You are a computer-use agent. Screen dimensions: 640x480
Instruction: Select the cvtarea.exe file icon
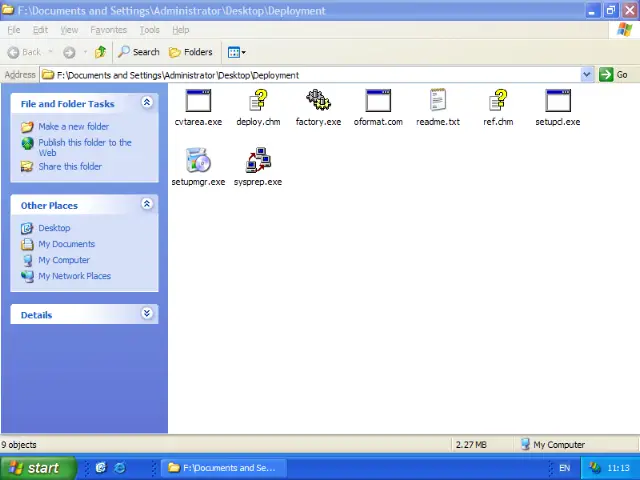click(x=198, y=100)
